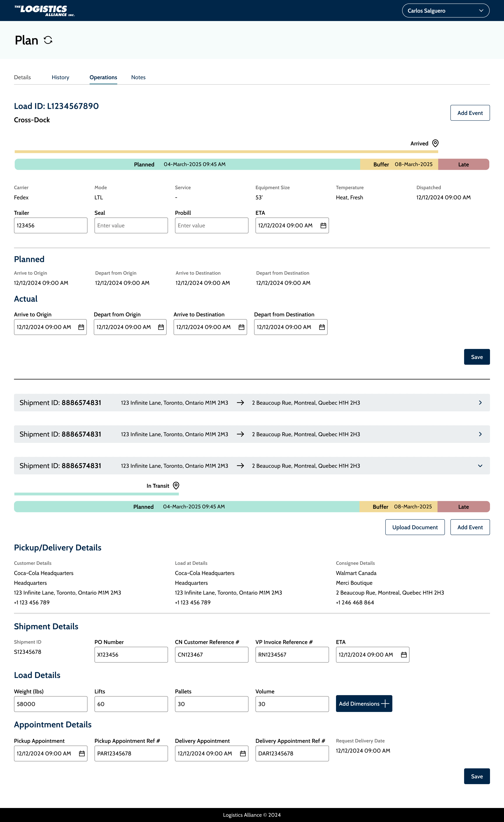The image size is (504, 822).
Task: Open calendar for load ETA field
Action: [x=323, y=225]
